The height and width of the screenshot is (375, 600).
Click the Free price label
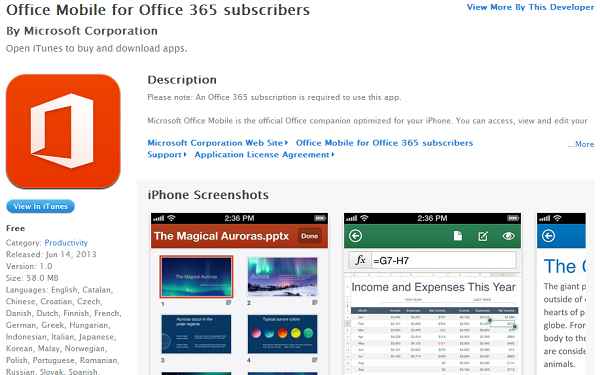coord(15,228)
